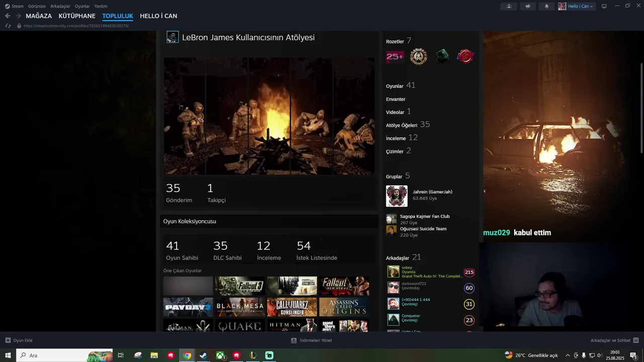Image resolution: width=644 pixels, height=362 pixels.
Task: Go back with the Steam back arrow
Action: tap(8, 16)
